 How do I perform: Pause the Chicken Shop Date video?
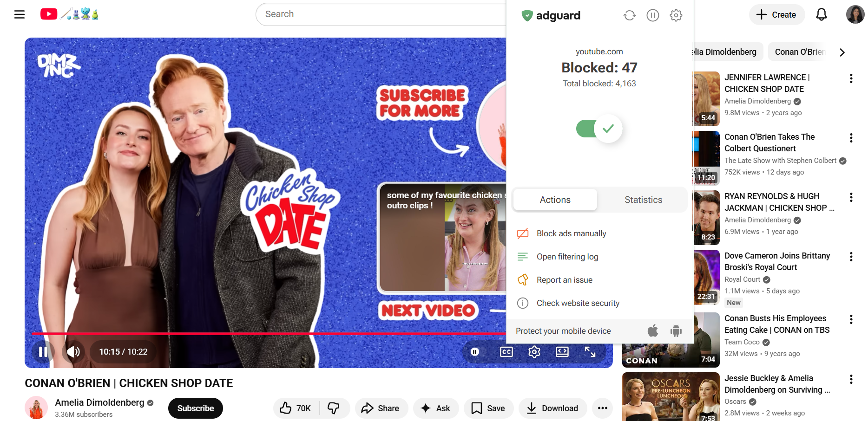tap(43, 352)
